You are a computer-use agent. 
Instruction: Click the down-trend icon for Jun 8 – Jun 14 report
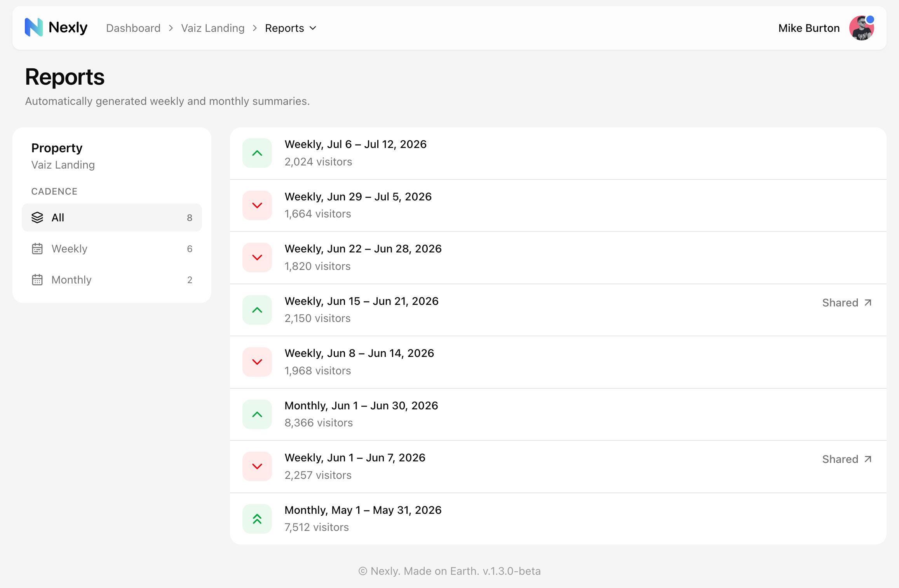click(257, 362)
